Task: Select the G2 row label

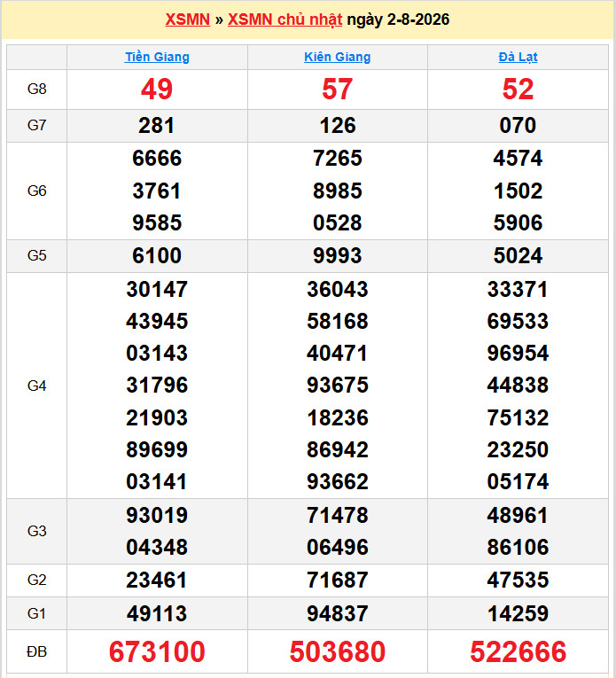Action: tap(36, 580)
